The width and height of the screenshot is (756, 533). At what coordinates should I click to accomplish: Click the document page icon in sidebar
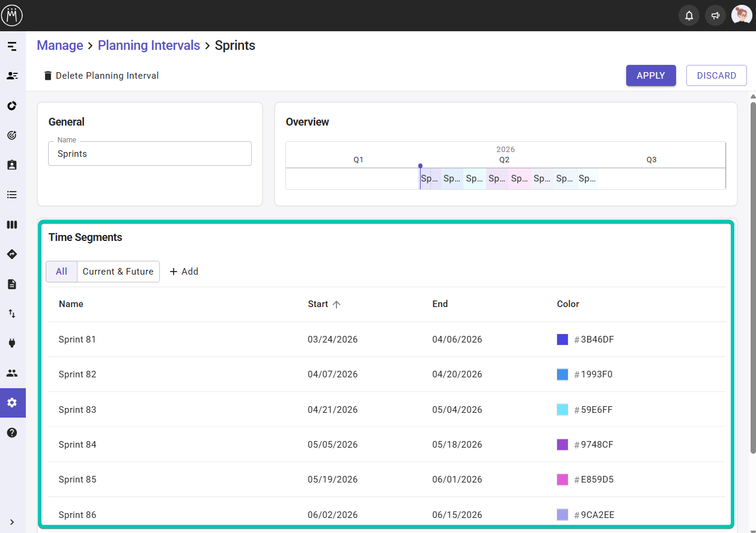click(12, 284)
